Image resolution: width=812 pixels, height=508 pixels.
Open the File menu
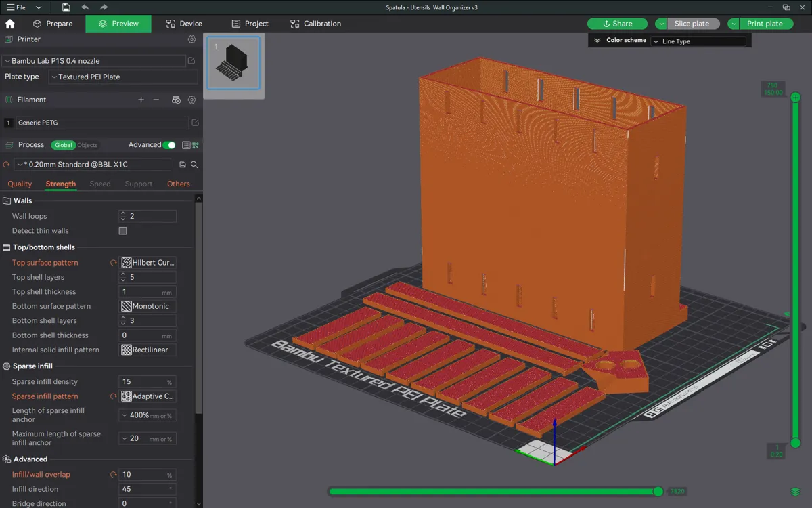point(16,7)
